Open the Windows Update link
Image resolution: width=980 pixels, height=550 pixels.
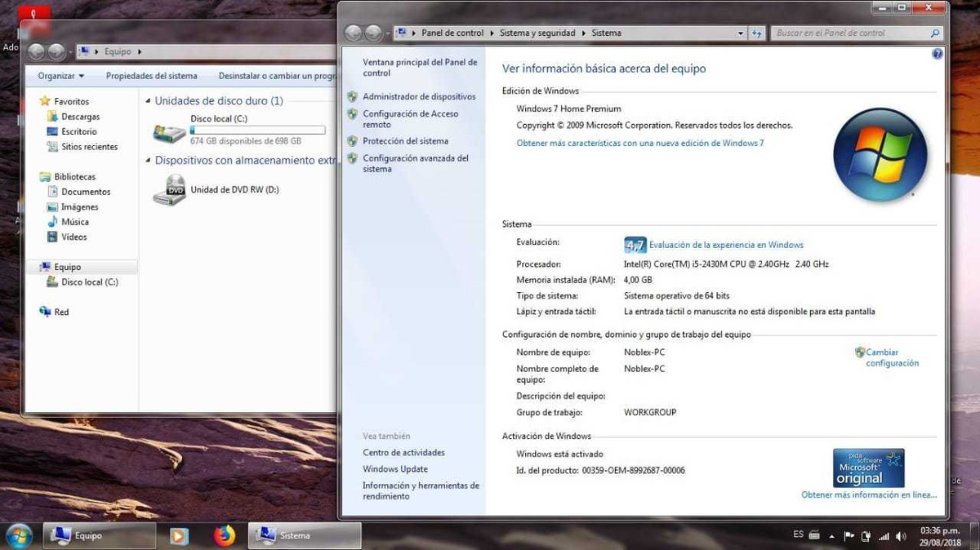[x=395, y=469]
